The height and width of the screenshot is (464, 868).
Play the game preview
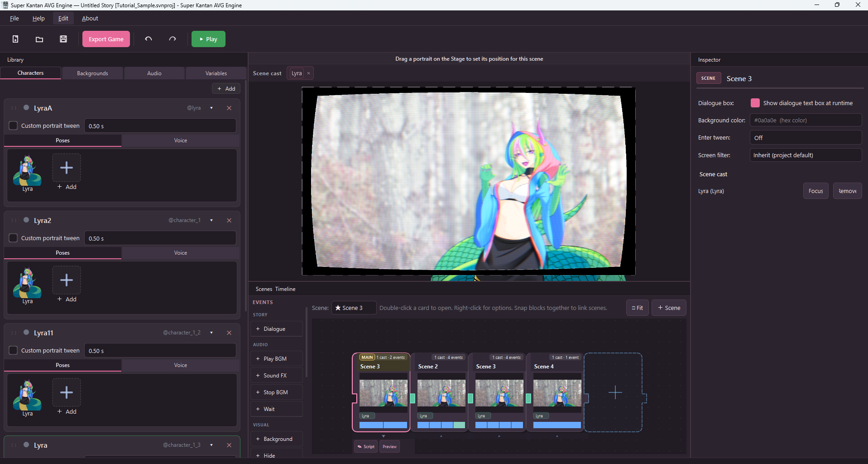click(x=208, y=39)
